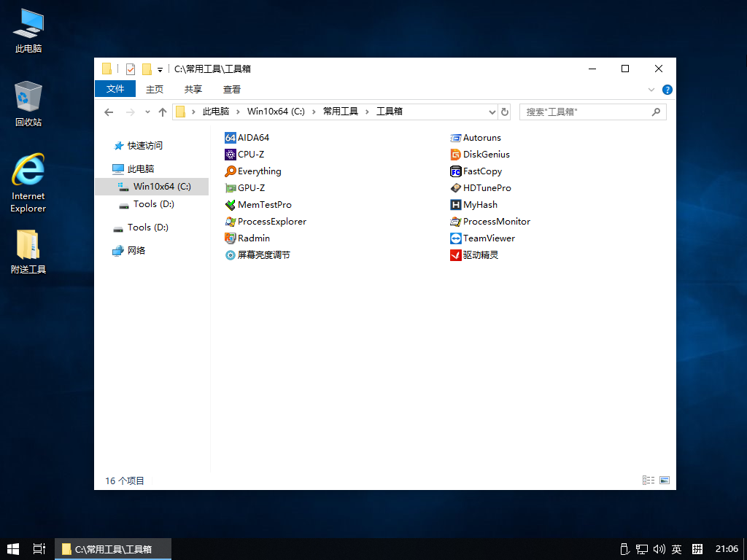Expand the chevron before 此电脑 in address bar
The width and height of the screenshot is (747, 560).
(x=193, y=112)
